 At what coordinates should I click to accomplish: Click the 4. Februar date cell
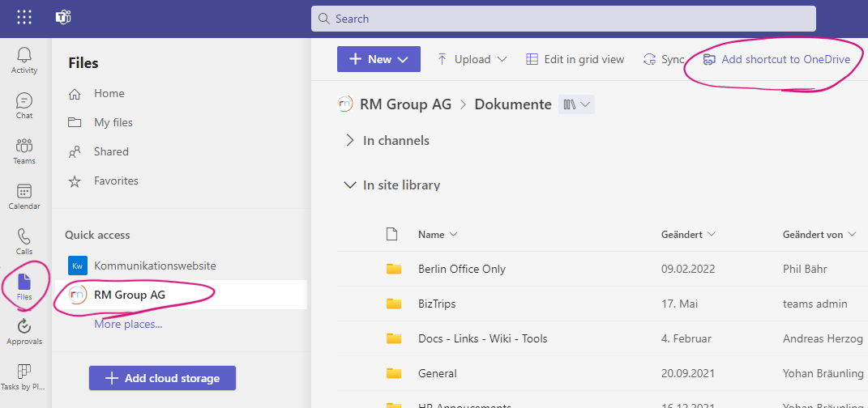pyautogui.click(x=686, y=338)
